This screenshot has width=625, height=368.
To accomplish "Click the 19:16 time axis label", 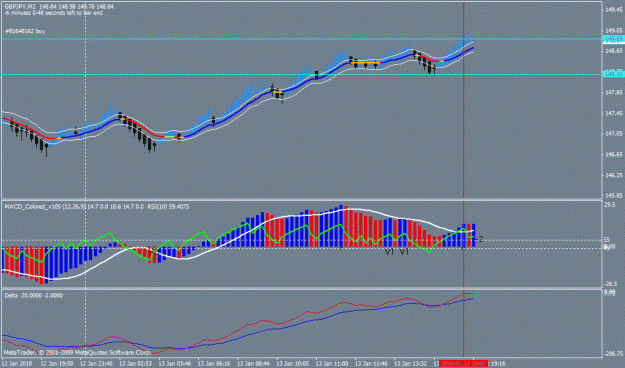I will tap(498, 364).
